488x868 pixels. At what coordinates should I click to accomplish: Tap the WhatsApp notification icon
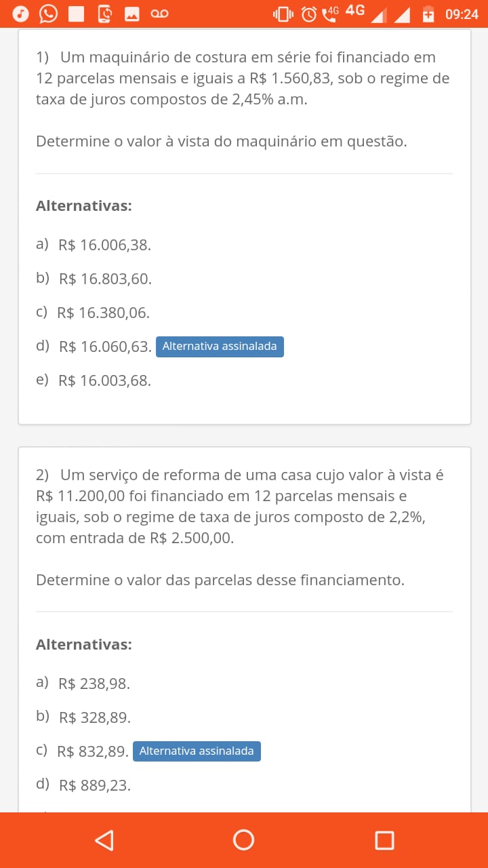48,14
